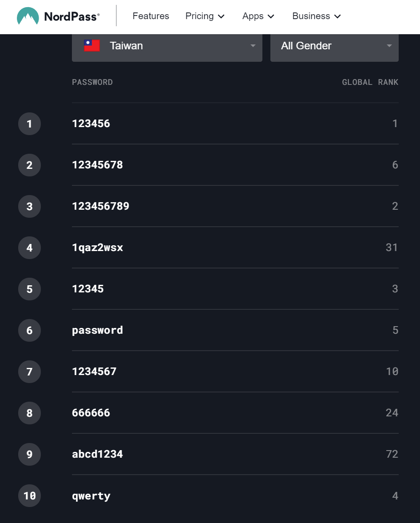Click the rank 7 circle badge
This screenshot has width=420, height=523.
29,371
